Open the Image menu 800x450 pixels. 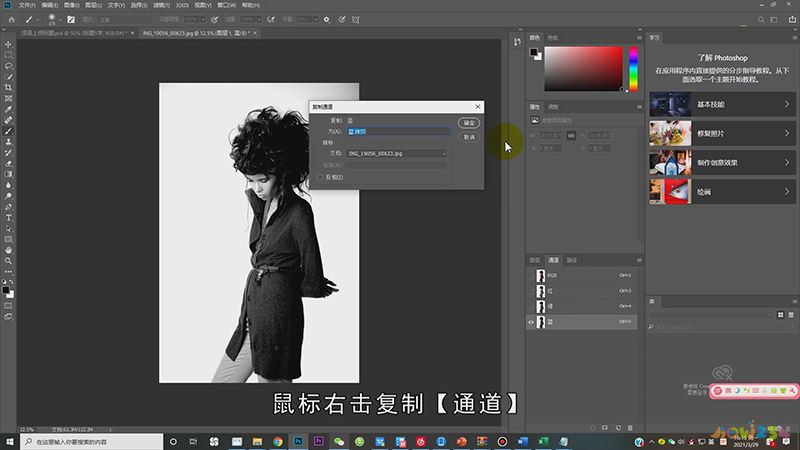point(71,5)
